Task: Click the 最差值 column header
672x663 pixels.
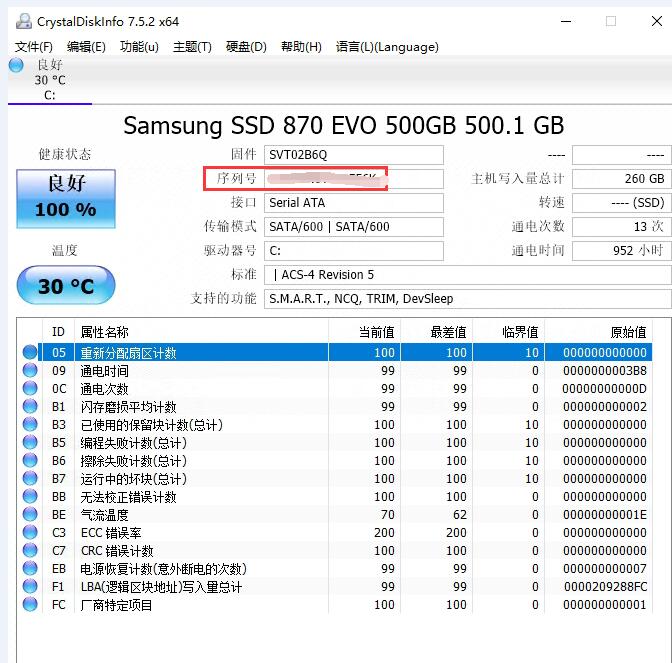Action: (436, 332)
